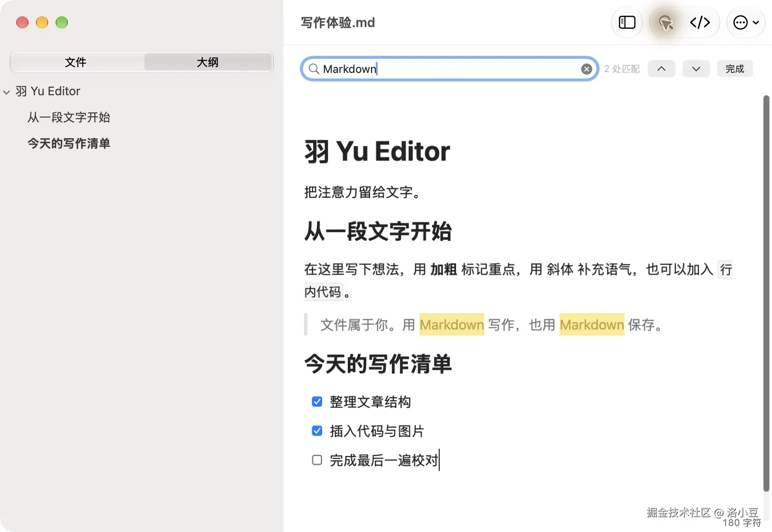Screen dimensions: 772x532
Task: Click the green zoom window button
Action: pyautogui.click(x=62, y=22)
